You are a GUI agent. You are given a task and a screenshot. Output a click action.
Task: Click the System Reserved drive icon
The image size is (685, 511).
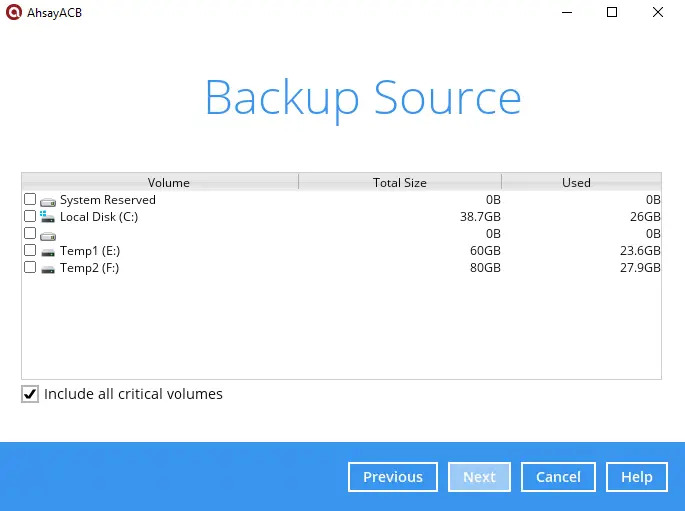[48, 200]
